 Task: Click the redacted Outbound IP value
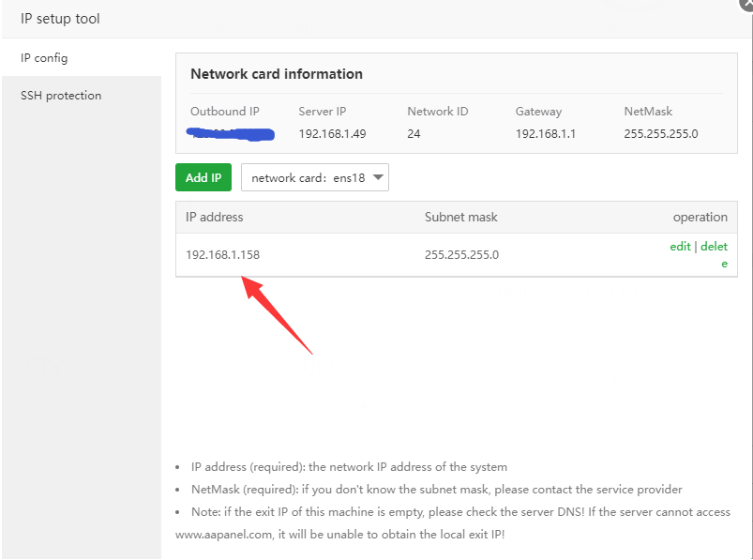click(232, 134)
